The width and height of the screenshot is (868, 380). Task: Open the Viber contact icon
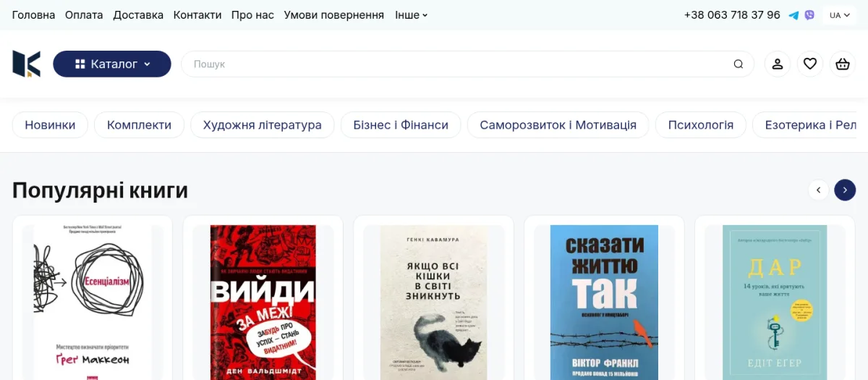point(809,15)
